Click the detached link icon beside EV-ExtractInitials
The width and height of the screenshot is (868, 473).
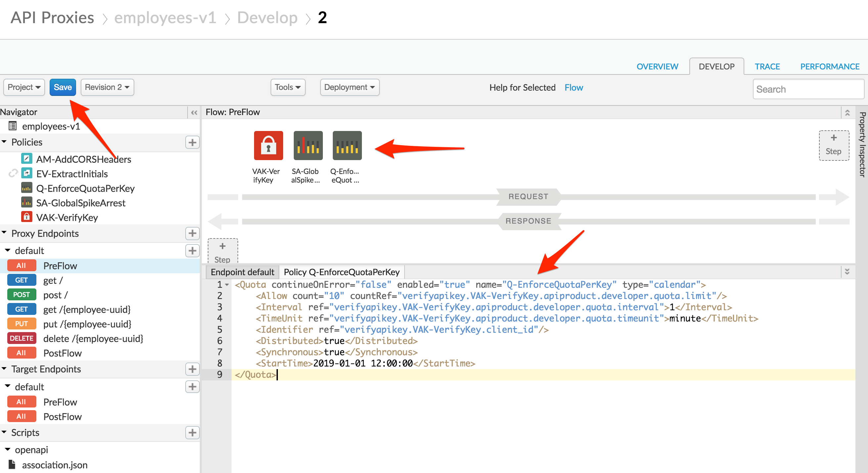click(13, 174)
